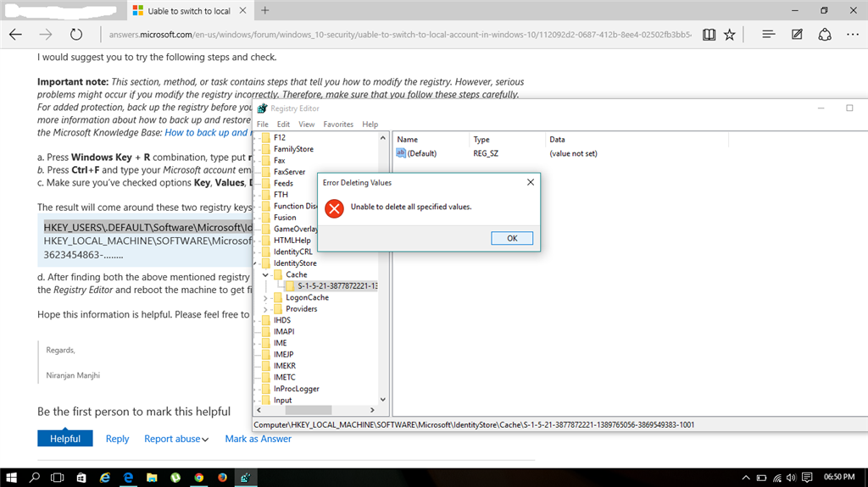Click the Edge browser back arrow
Image resolution: width=868 pixels, height=487 pixels.
[x=15, y=35]
